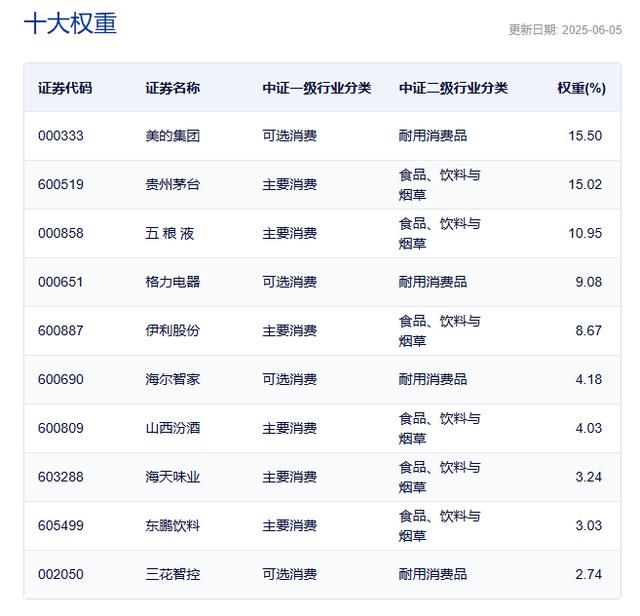Screen dimensions: 640x616
Task: Click stock code 605499
Action: point(61,526)
